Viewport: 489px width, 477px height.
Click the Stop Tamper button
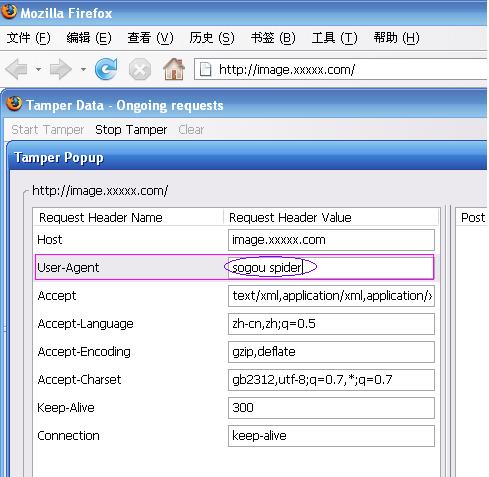pyautogui.click(x=131, y=130)
